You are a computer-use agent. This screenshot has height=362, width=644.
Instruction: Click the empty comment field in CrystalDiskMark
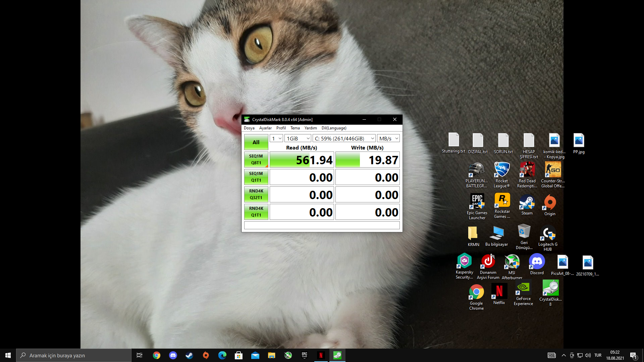322,225
